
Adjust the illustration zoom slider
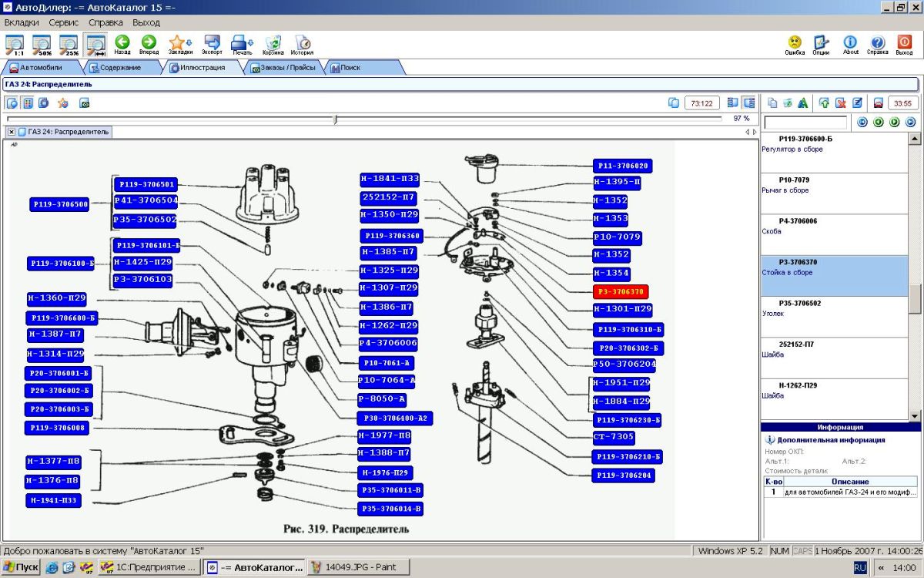(x=335, y=119)
